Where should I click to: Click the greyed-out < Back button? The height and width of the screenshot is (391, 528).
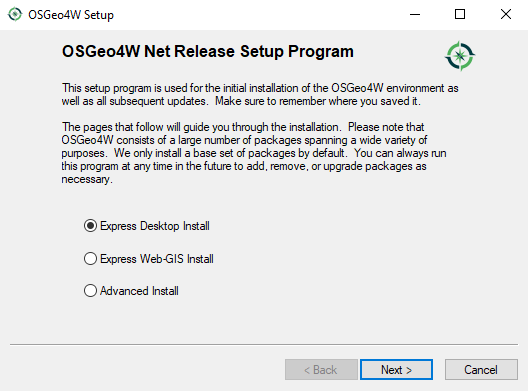pyautogui.click(x=321, y=369)
